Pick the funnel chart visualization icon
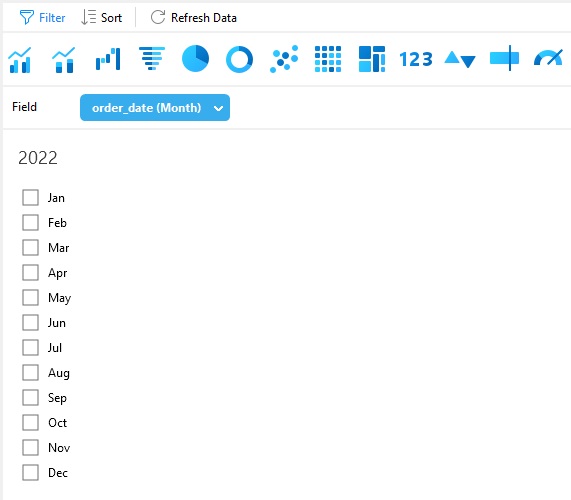This screenshot has width=571, height=500. [152, 58]
